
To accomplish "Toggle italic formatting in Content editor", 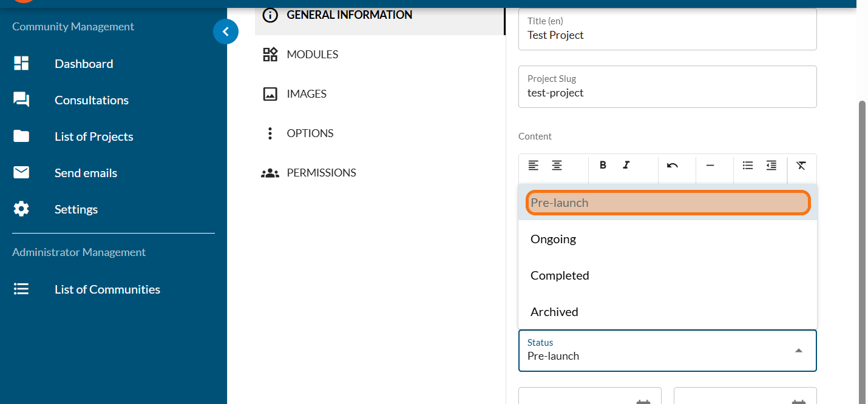I will pyautogui.click(x=626, y=166).
